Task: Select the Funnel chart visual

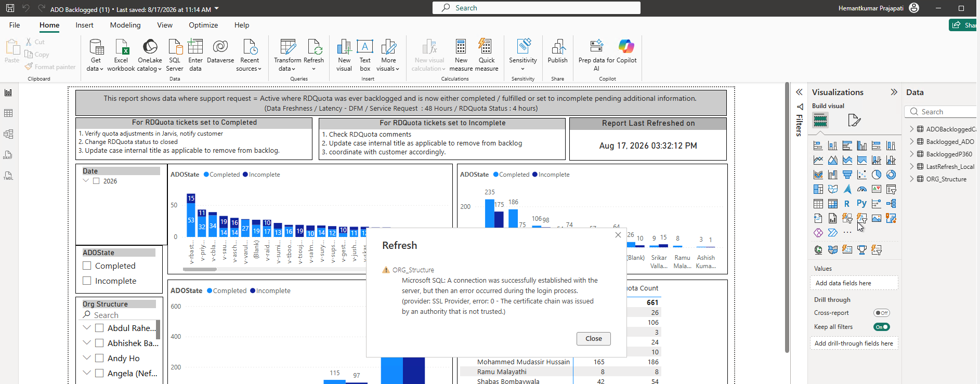Action: (x=847, y=175)
